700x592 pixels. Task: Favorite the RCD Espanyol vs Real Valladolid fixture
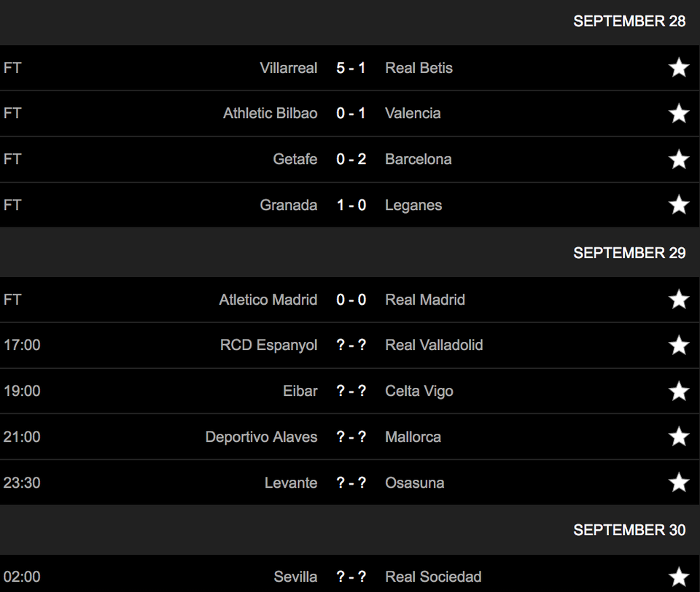[679, 345]
